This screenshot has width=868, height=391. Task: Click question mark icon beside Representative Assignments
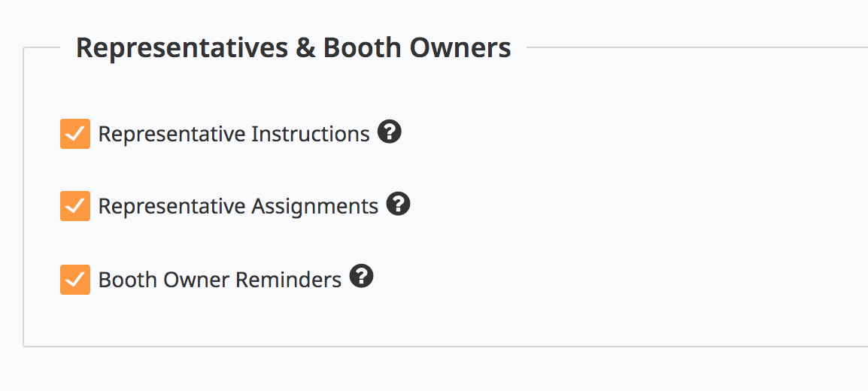pos(398,205)
